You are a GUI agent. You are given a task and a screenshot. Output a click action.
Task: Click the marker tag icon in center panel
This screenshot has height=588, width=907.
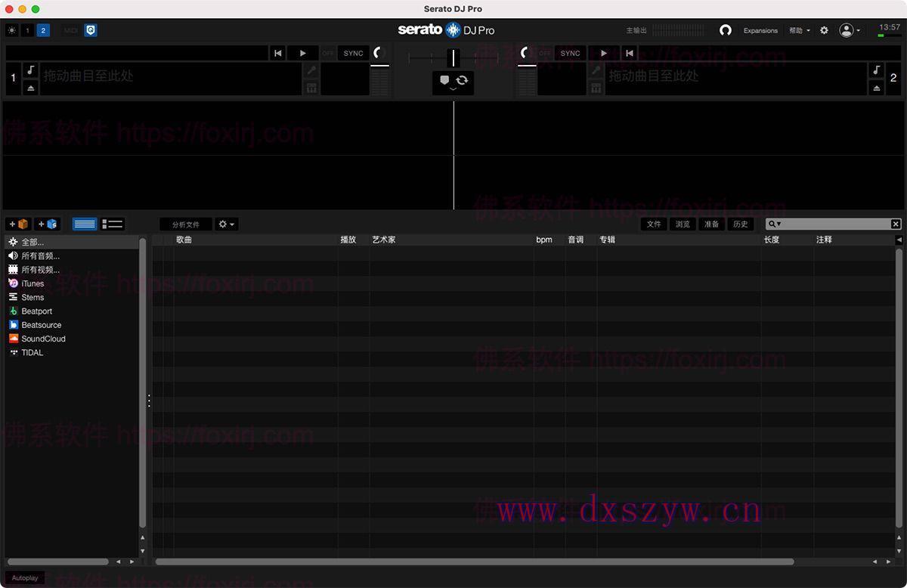point(444,79)
